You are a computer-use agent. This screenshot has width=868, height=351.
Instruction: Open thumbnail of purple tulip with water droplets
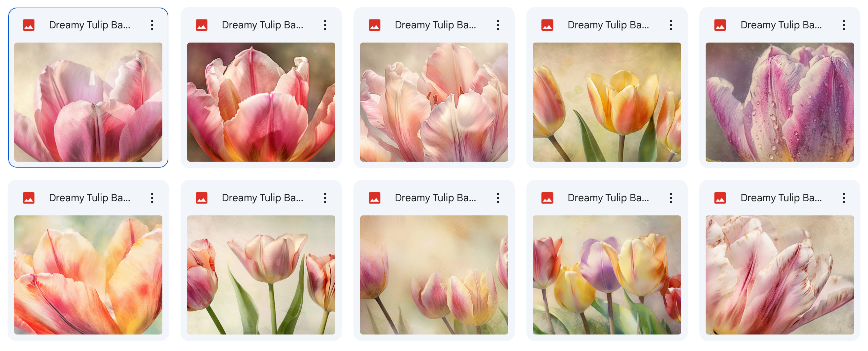(780, 102)
